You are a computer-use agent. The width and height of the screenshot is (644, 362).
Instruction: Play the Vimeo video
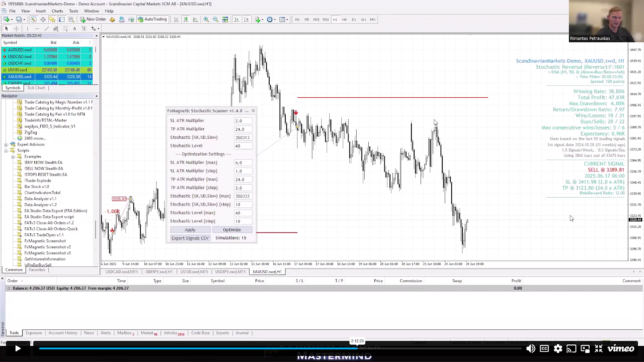18,349
